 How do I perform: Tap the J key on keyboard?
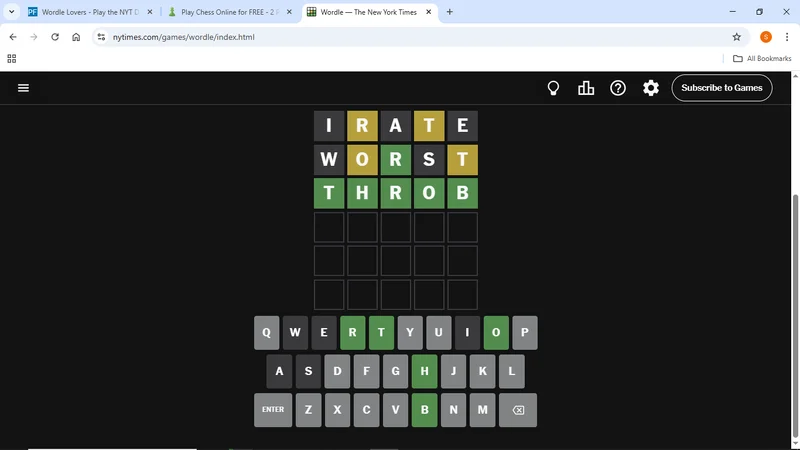point(454,371)
